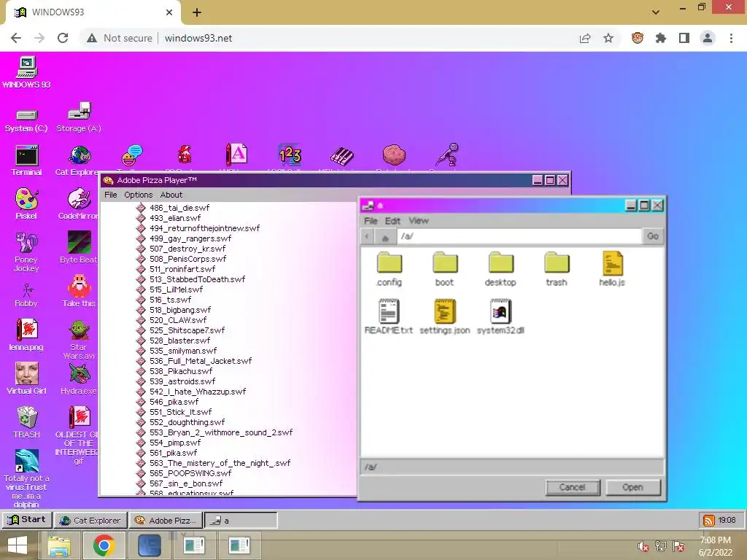Click the speech bubble smiley chat icon
The image size is (747, 560).
(133, 155)
